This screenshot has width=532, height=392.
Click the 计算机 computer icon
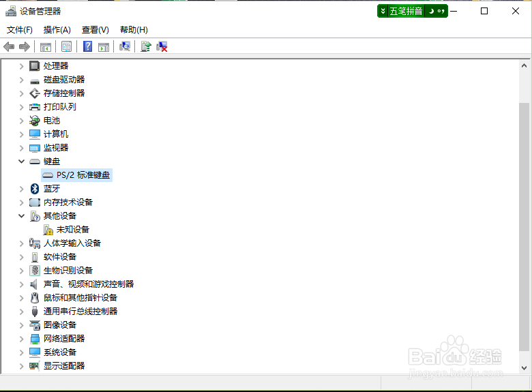tap(35, 134)
